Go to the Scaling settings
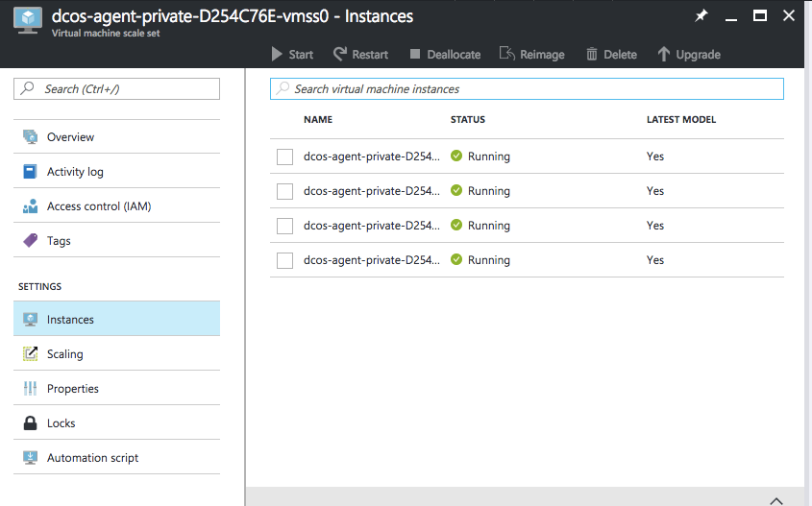 click(64, 354)
